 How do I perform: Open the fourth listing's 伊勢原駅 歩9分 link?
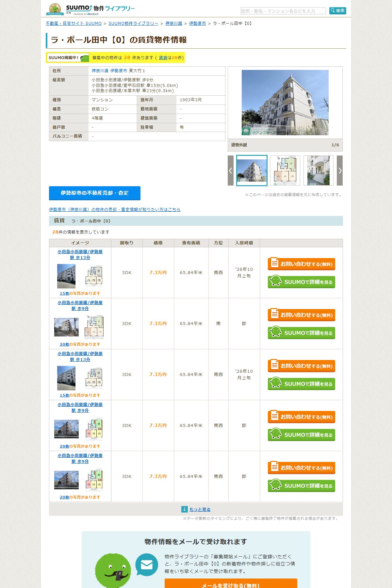[80, 408]
